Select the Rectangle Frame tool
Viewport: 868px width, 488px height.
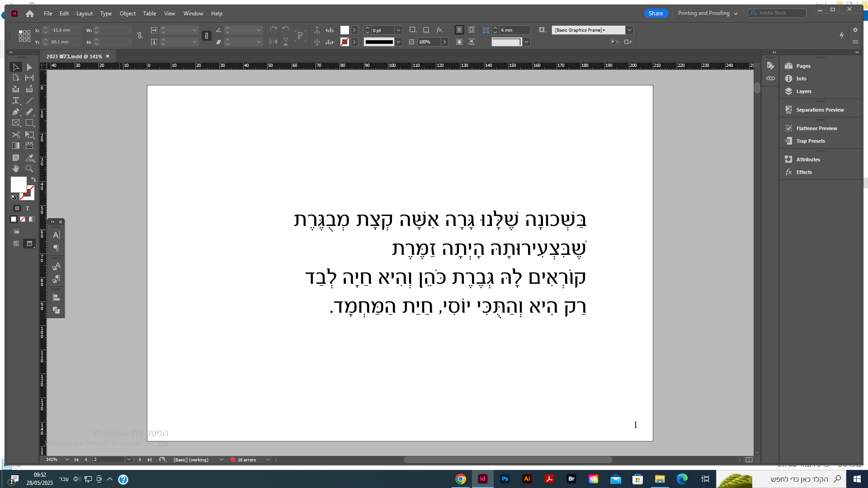pos(16,123)
